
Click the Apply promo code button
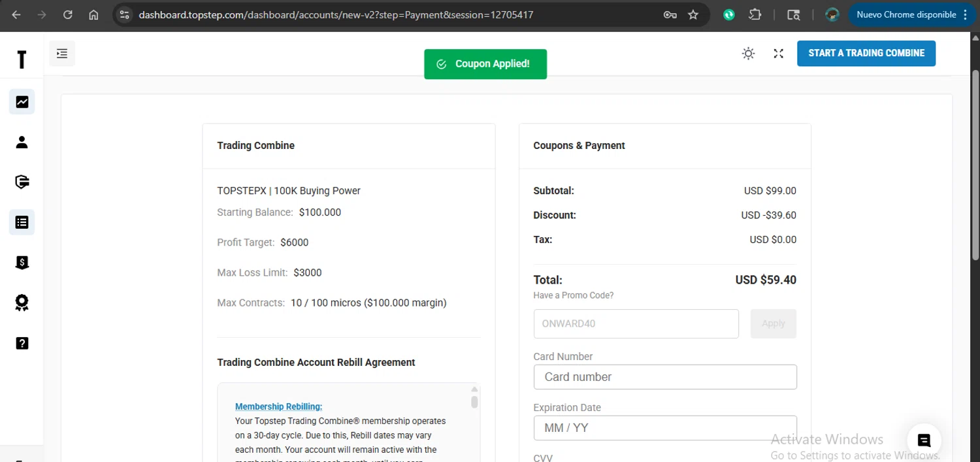tap(774, 323)
